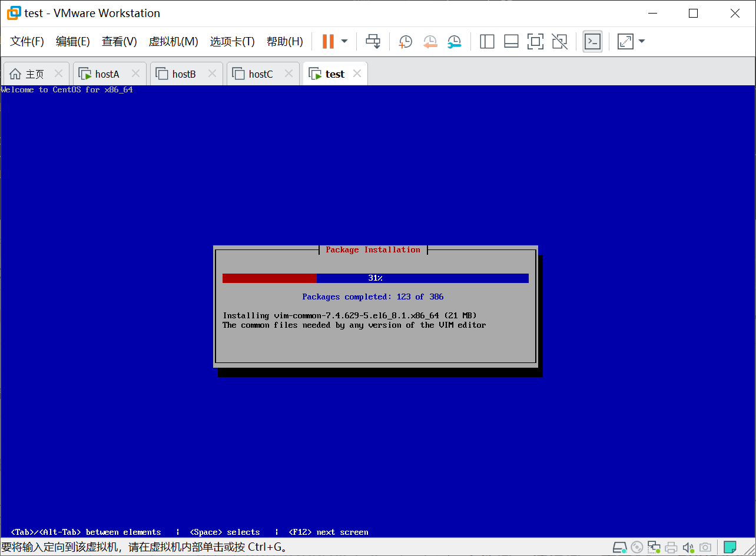
Task: Toggle the console view icon
Action: click(x=592, y=41)
